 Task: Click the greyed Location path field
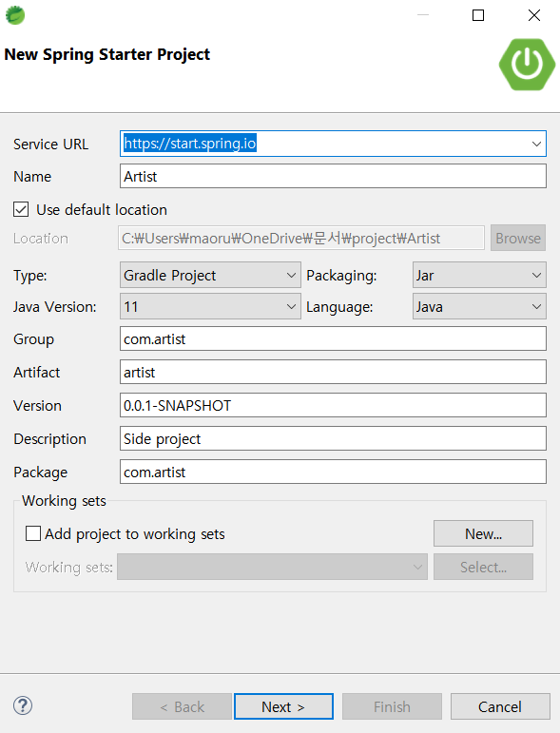(x=301, y=238)
